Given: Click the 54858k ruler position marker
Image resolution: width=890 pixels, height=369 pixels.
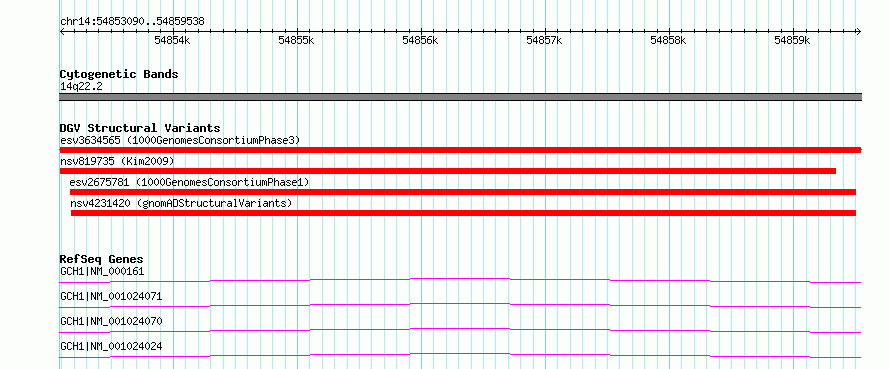Looking at the screenshot, I should (x=669, y=40).
